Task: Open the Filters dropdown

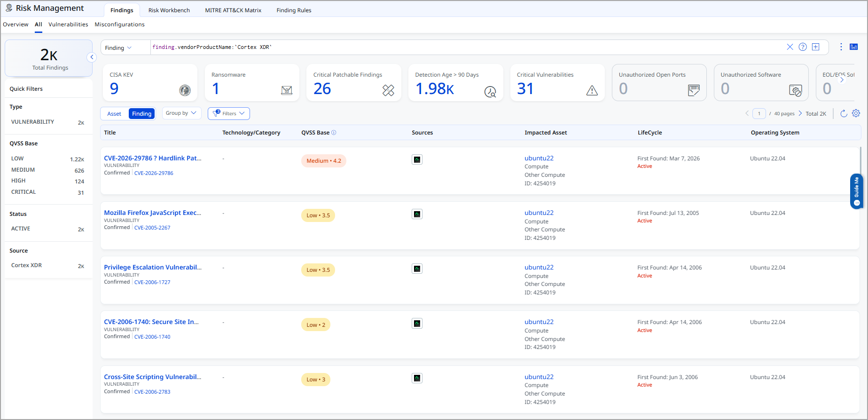Action: (229, 113)
